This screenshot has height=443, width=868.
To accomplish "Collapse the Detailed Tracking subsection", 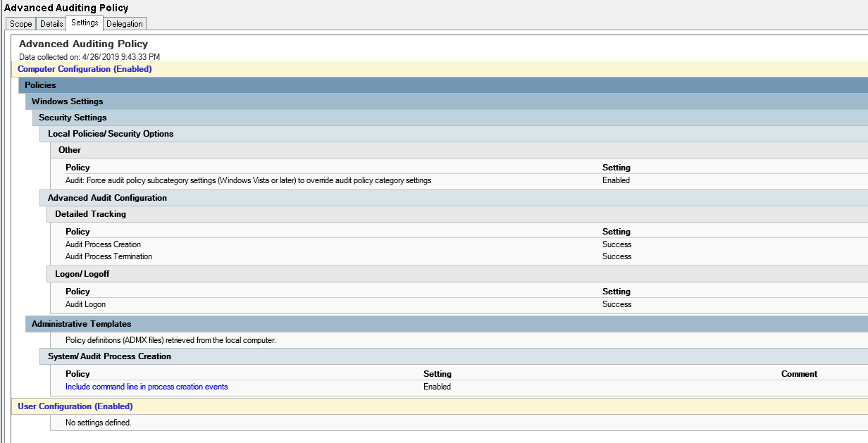I will [x=90, y=214].
